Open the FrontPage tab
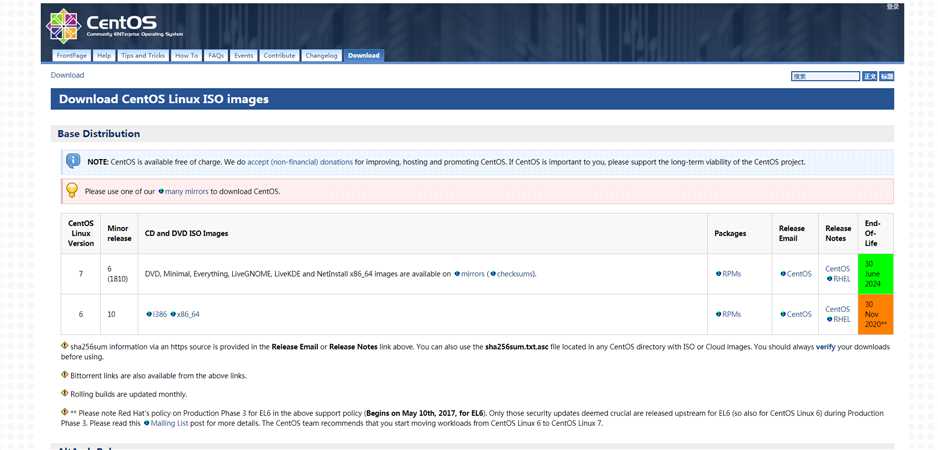This screenshot has height=450, width=938. click(x=72, y=56)
